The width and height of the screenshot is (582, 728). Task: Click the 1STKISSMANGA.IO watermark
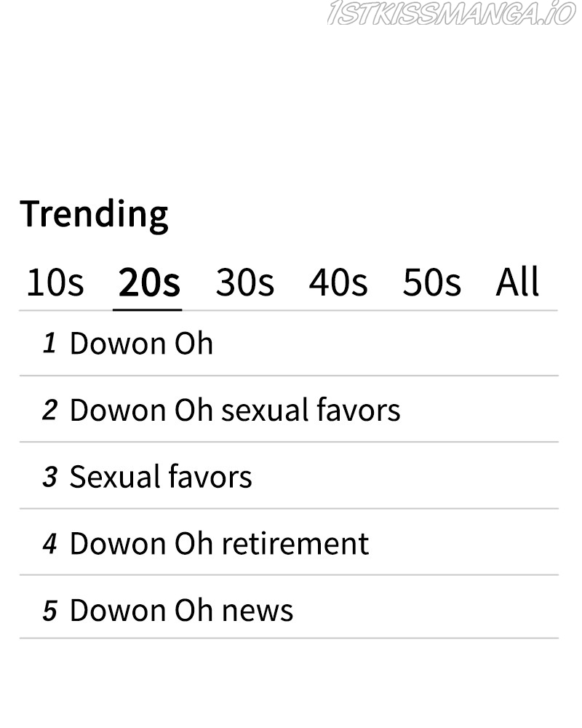click(451, 13)
